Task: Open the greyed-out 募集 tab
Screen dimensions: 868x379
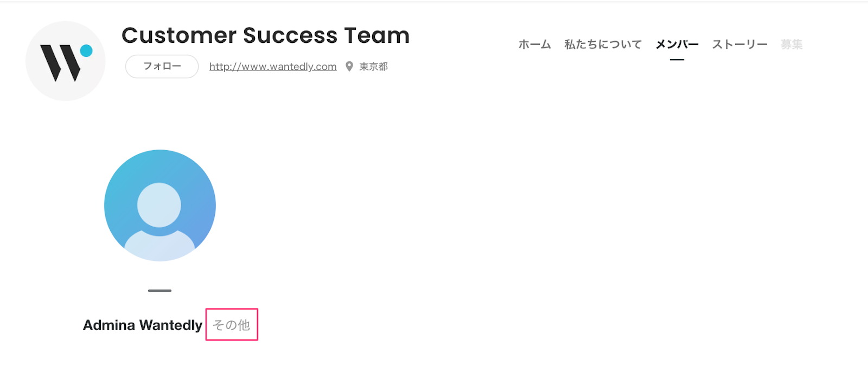Action: click(x=792, y=44)
